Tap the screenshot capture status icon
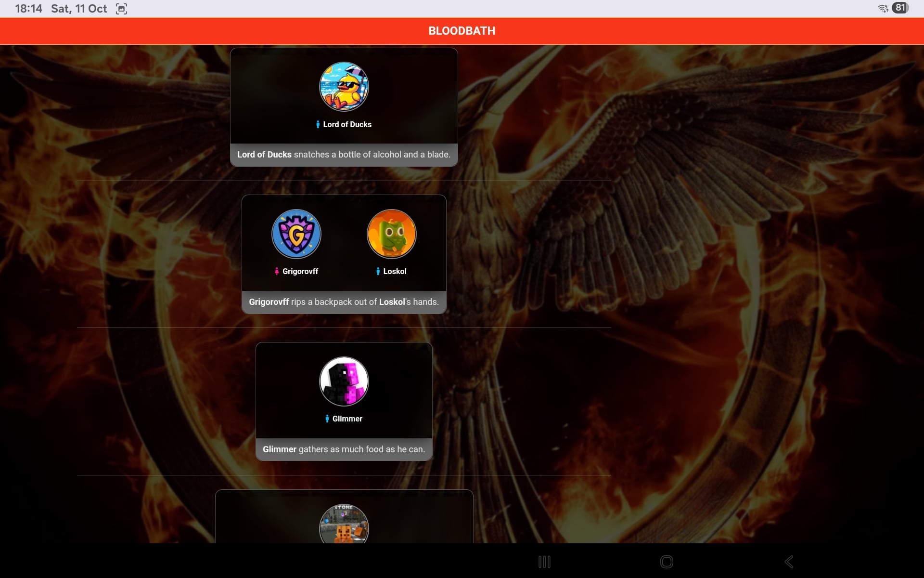This screenshot has height=578, width=924. (121, 9)
